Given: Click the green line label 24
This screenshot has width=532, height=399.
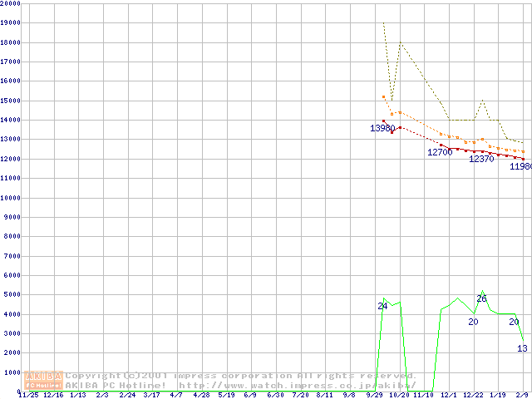Looking at the screenshot, I should tap(382, 306).
